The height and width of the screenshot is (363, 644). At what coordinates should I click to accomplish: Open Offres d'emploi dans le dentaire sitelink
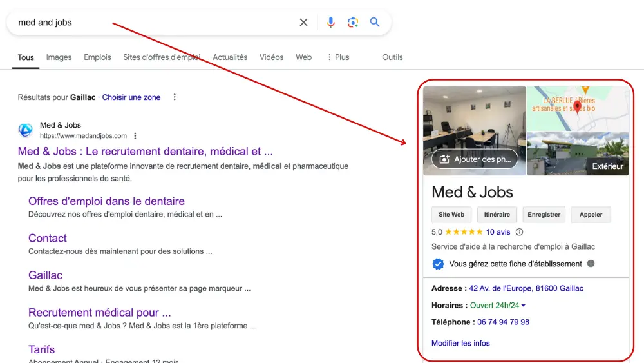pyautogui.click(x=106, y=201)
